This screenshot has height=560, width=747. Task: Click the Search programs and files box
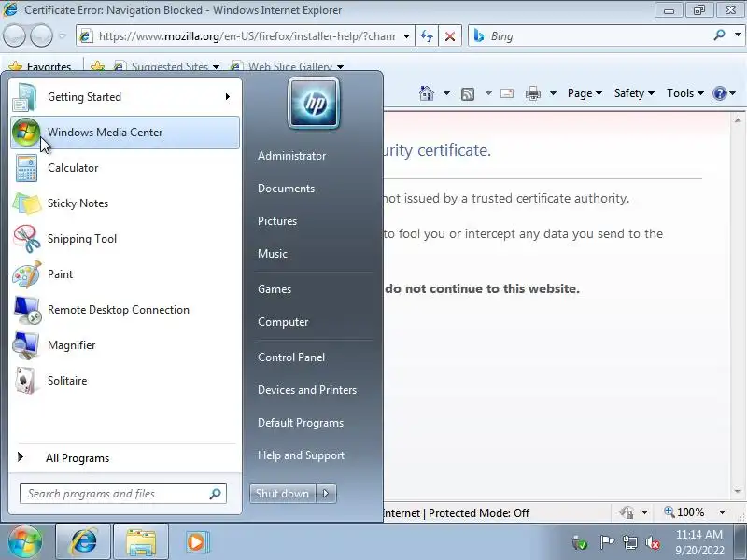[x=123, y=494]
